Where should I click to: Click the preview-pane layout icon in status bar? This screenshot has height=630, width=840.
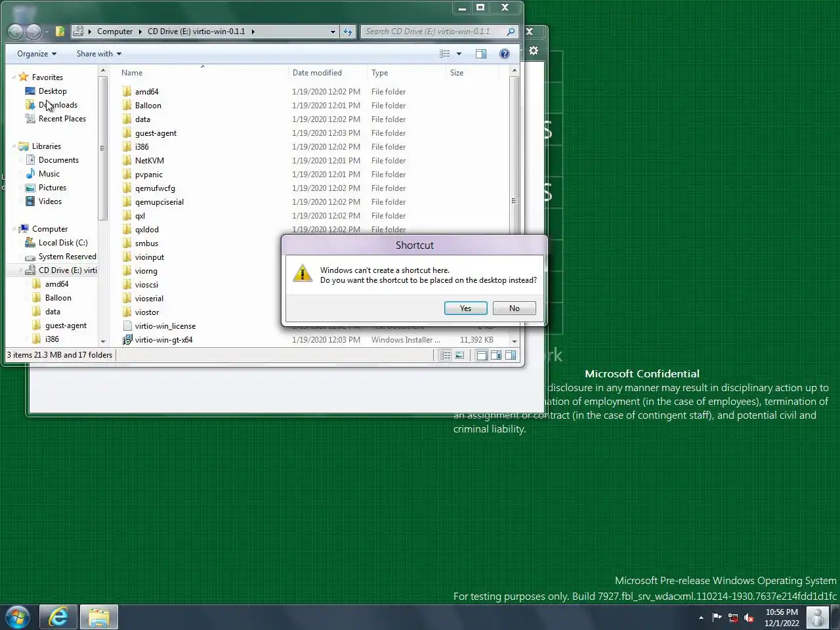click(511, 355)
